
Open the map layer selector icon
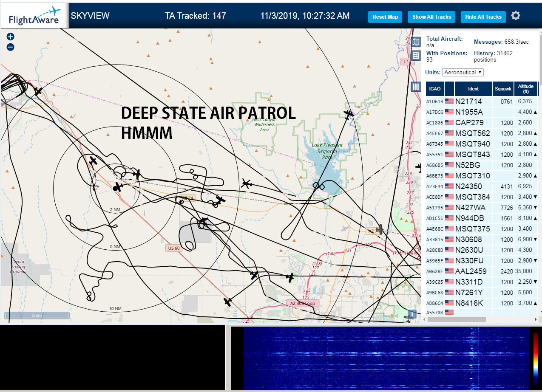pyautogui.click(x=416, y=42)
